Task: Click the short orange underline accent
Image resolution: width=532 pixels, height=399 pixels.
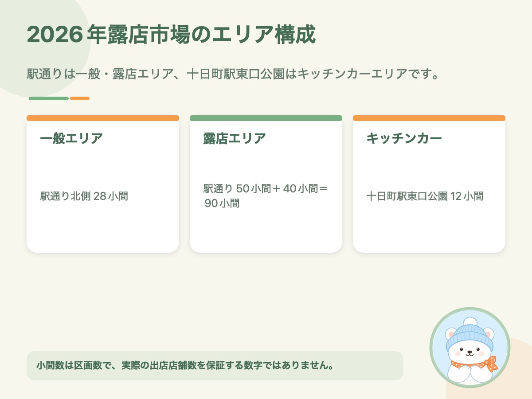Action: (80, 98)
